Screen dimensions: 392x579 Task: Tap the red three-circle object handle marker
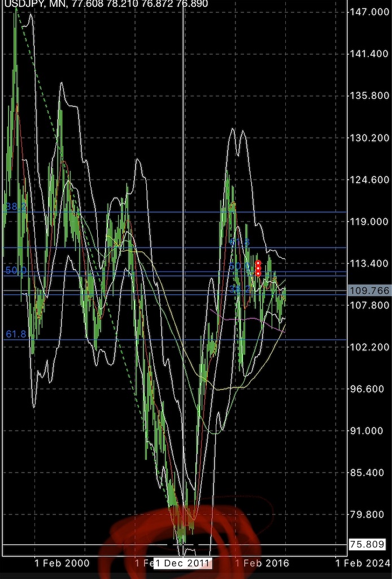point(258,269)
